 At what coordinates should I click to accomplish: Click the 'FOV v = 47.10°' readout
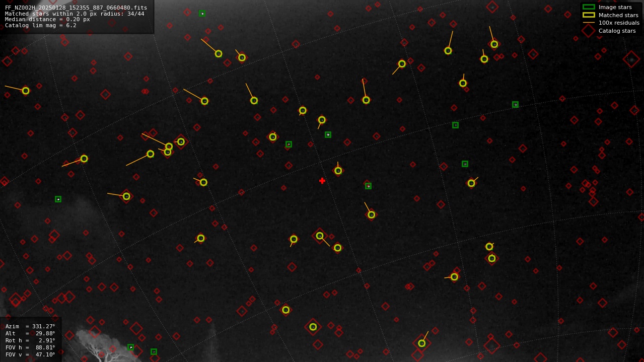[30, 354]
